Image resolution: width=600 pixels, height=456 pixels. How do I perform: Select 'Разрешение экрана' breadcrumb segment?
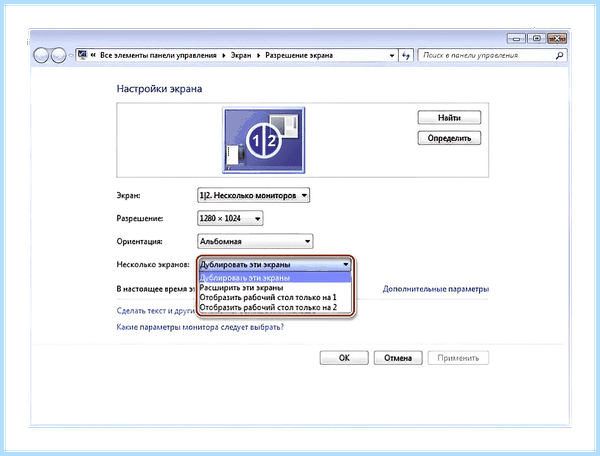point(299,55)
